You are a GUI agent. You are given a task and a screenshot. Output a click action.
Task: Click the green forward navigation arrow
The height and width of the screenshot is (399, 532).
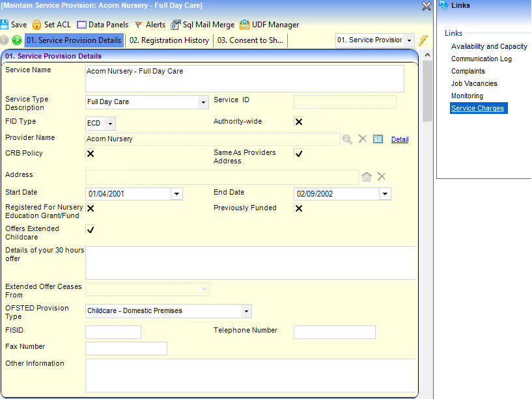(x=17, y=40)
